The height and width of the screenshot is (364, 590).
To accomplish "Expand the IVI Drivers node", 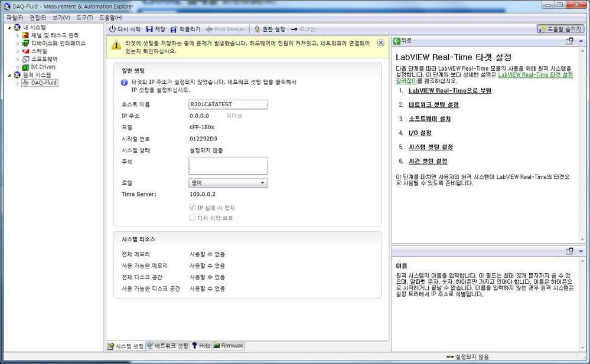I will coord(18,67).
